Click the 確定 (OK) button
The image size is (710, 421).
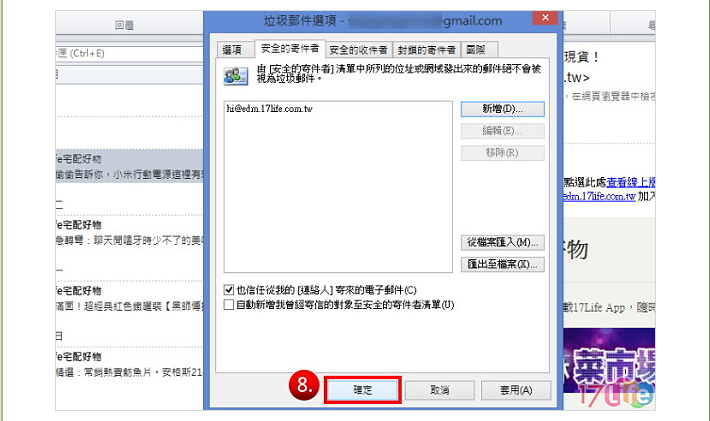(x=363, y=390)
